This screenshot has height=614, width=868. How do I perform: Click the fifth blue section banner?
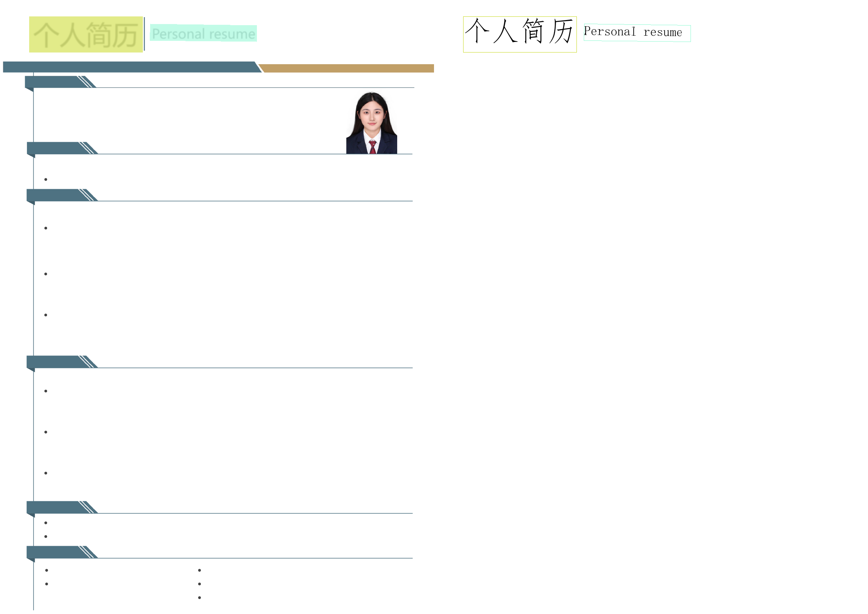tap(55, 507)
